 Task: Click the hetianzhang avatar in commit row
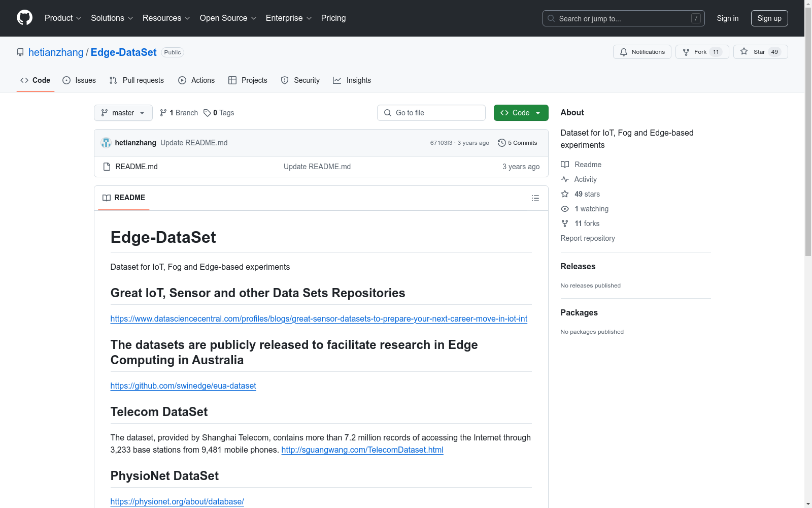coord(106,143)
